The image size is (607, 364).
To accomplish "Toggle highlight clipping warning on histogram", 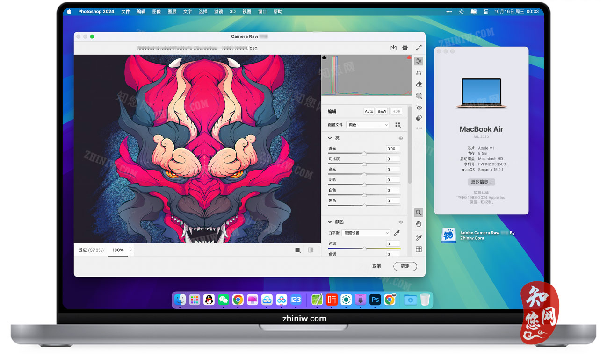I will (x=409, y=57).
